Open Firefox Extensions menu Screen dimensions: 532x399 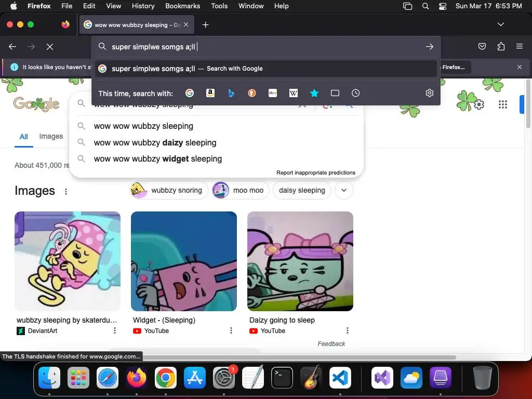[x=501, y=46]
